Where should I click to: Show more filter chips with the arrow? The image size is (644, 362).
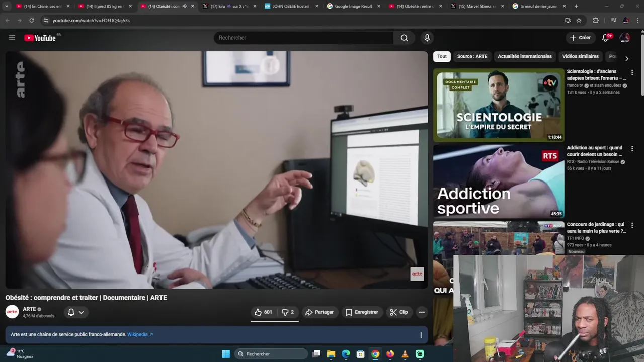[626, 58]
